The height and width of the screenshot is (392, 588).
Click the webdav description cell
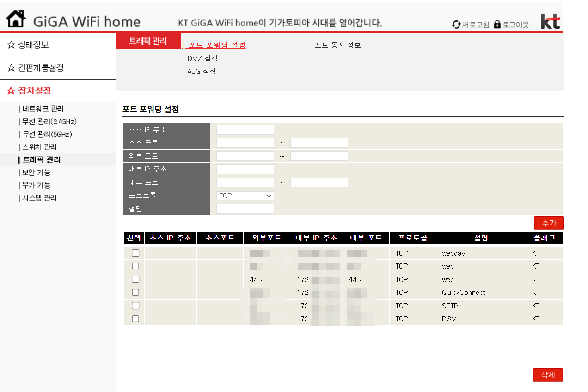pyautogui.click(x=481, y=253)
